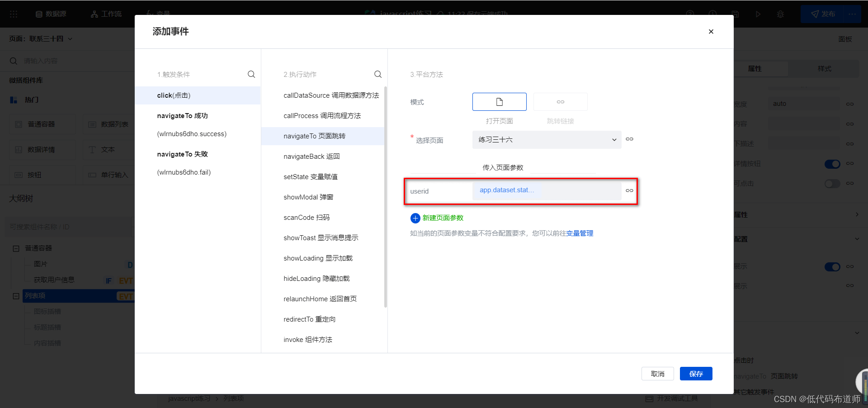Image resolution: width=868 pixels, height=408 pixels.
Task: Select the 跳转链接 mode link icon
Action: tap(560, 102)
